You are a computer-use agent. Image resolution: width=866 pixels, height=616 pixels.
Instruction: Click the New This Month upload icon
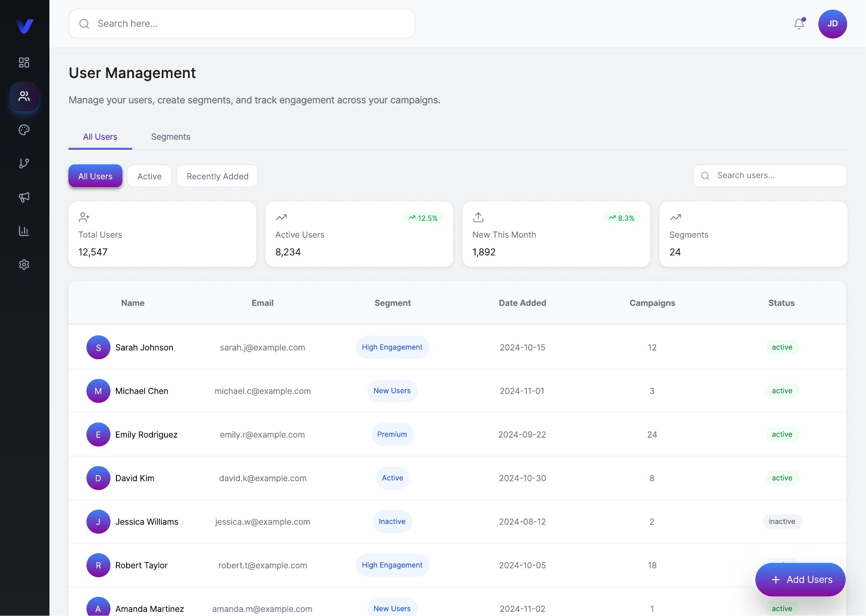(x=478, y=217)
